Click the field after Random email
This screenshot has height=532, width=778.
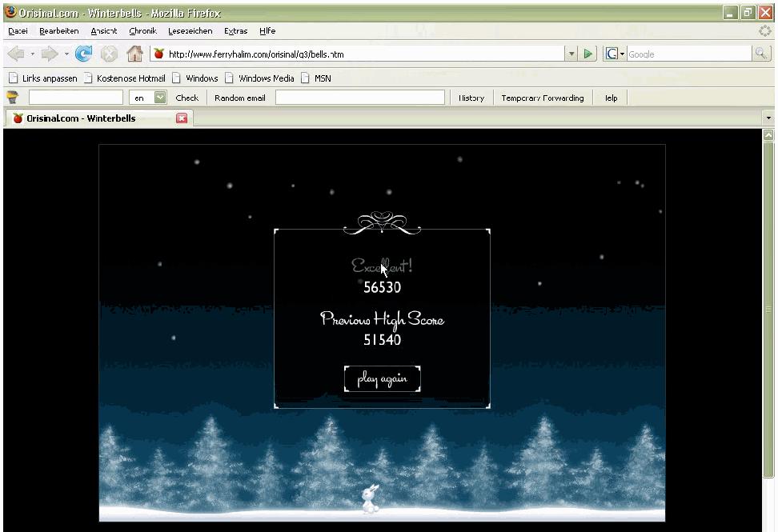(x=359, y=97)
